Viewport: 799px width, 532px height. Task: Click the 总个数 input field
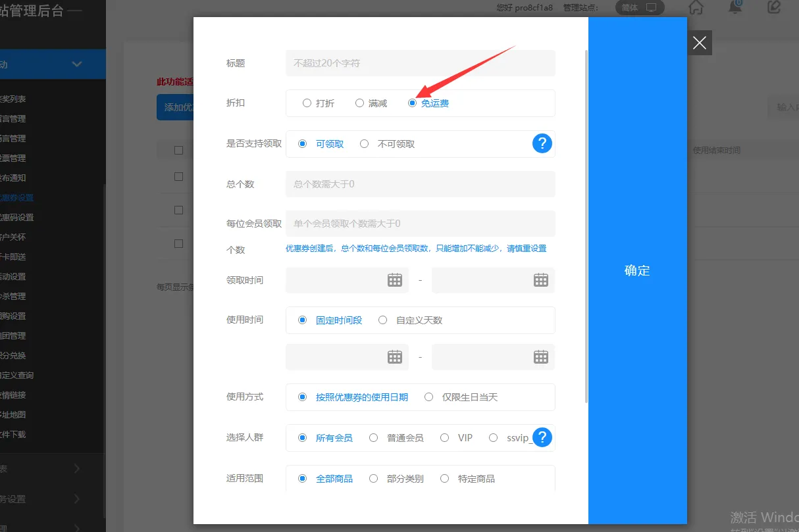click(x=421, y=184)
